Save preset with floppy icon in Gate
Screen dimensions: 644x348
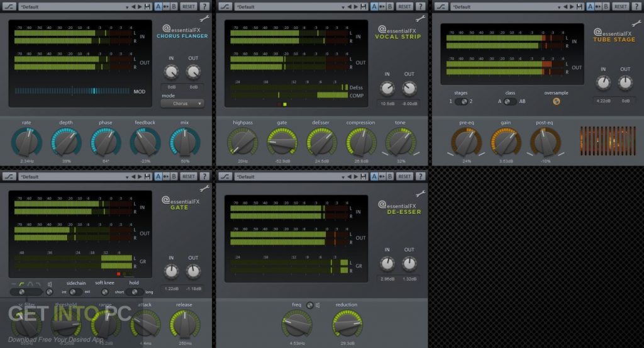pos(147,177)
